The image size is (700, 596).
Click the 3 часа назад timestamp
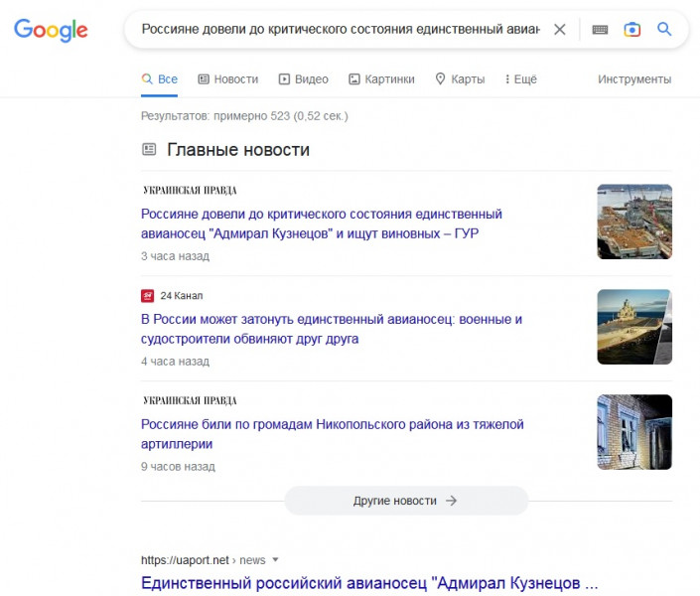[175, 256]
